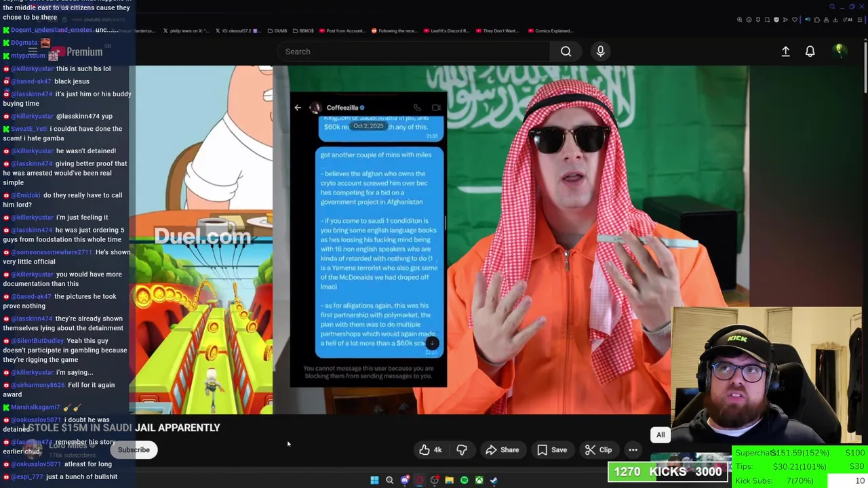Open 'They Don't Want...' bookmark
Screen dimensions: 868x488
[497, 30]
